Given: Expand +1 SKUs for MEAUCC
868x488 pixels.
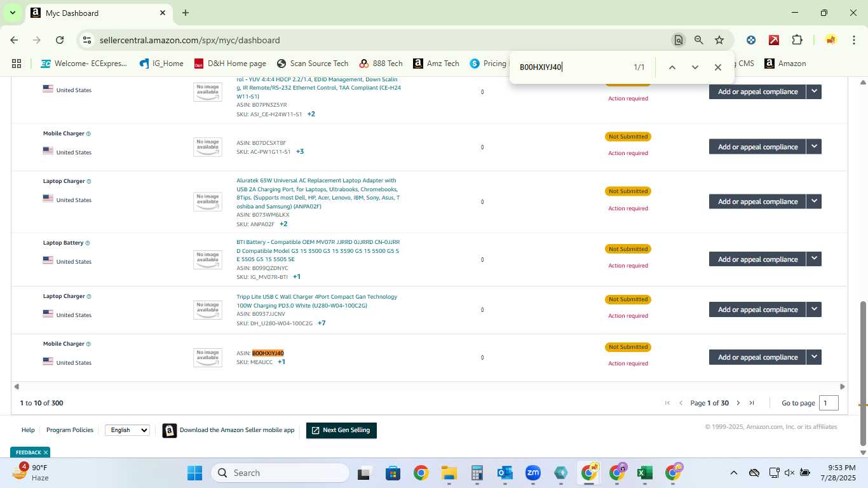Looking at the screenshot, I should click(x=281, y=362).
